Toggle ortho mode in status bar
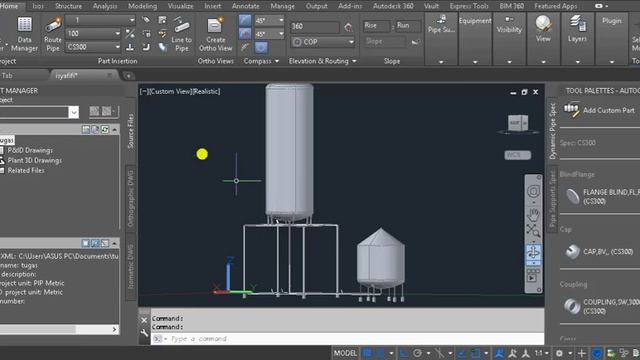Image resolution: width=640 pixels, height=360 pixels. pyautogui.click(x=404, y=353)
